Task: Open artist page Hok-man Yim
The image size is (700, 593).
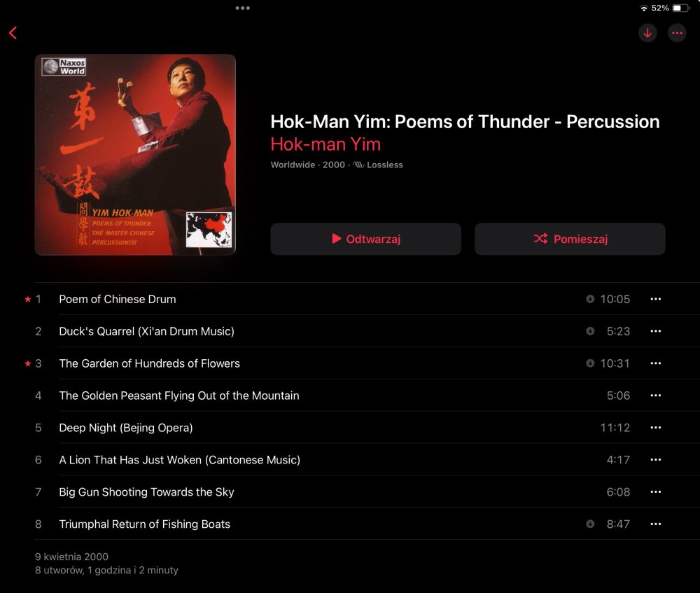Action: [325, 144]
